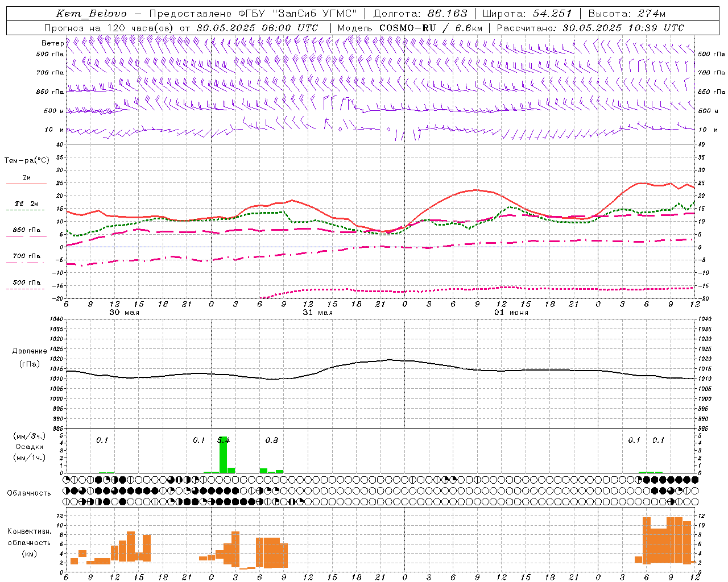The image size is (728, 582).
Task: Click the station name Kem_Belovo in the header
Action: coord(91,14)
